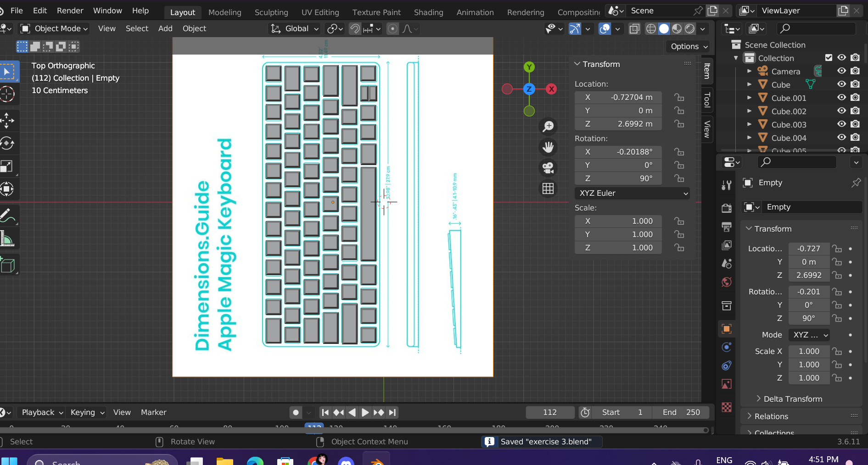Choose the Measure tool
868x465 pixels.
(7, 238)
